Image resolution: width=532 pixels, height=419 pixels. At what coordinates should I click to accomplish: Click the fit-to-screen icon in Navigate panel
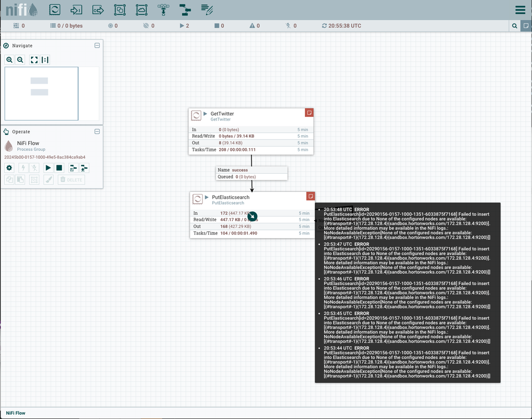pos(34,60)
